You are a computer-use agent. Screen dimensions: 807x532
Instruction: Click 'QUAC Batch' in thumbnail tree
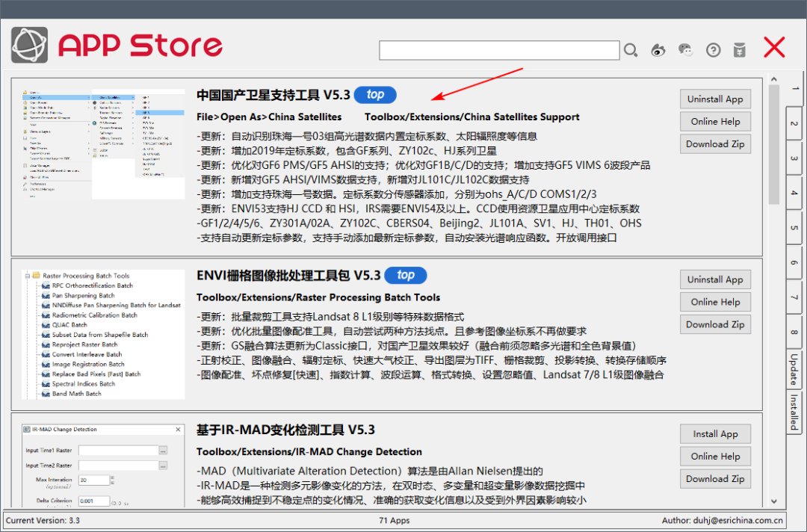point(69,325)
